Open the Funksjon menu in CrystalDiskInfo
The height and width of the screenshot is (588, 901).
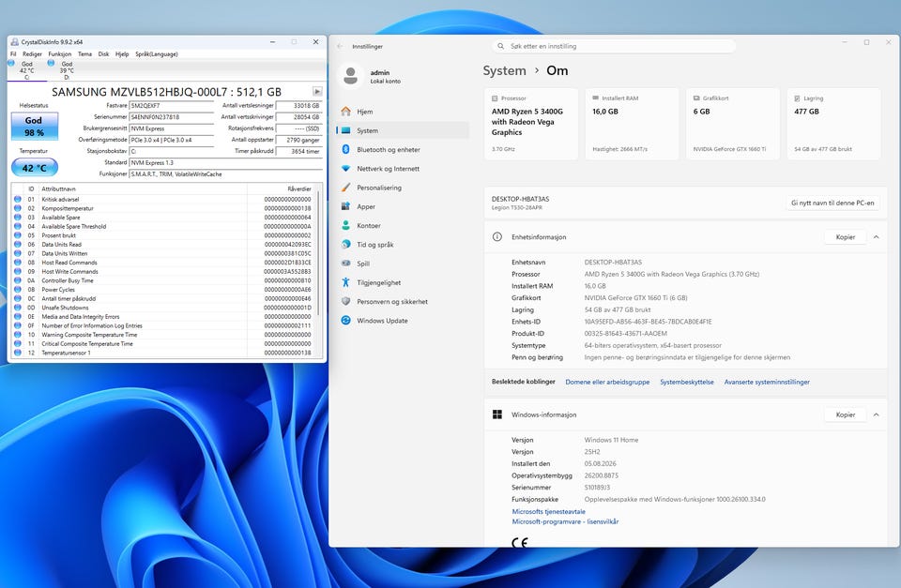pos(60,54)
